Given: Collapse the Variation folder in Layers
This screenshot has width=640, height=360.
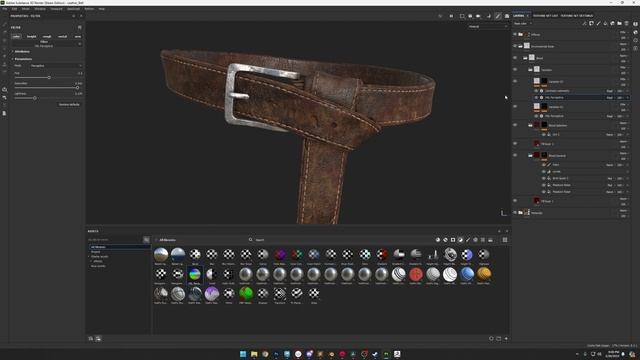Looking at the screenshot, I should pyautogui.click(x=530, y=69).
